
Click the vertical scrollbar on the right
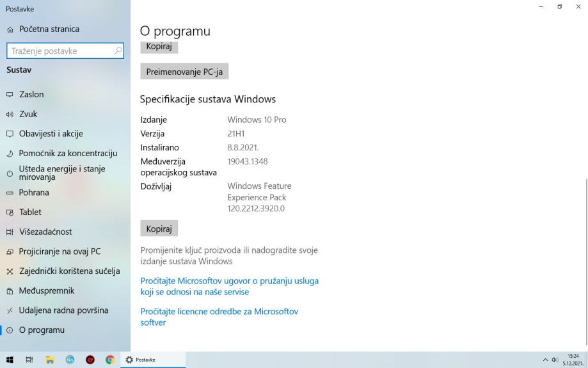585,262
